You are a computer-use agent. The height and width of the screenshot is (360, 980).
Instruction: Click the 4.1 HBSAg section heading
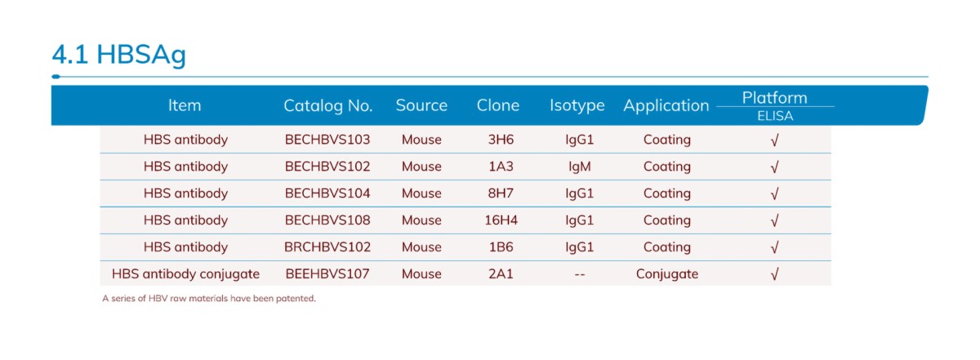coord(119,55)
